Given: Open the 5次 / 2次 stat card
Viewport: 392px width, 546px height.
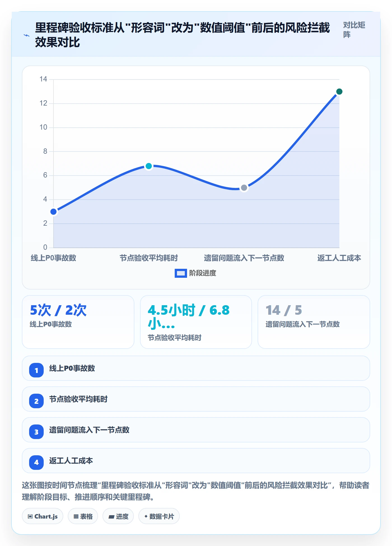Looking at the screenshot, I should point(78,322).
